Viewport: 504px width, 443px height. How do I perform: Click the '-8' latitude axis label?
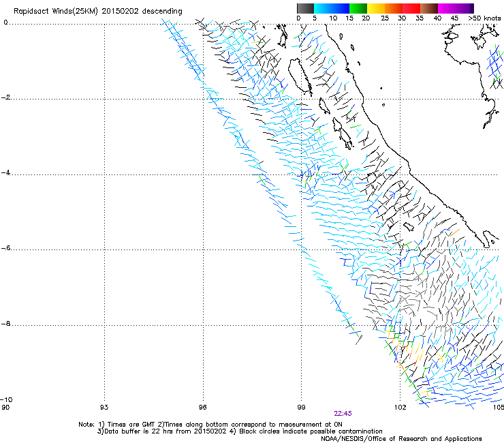(x=5, y=324)
